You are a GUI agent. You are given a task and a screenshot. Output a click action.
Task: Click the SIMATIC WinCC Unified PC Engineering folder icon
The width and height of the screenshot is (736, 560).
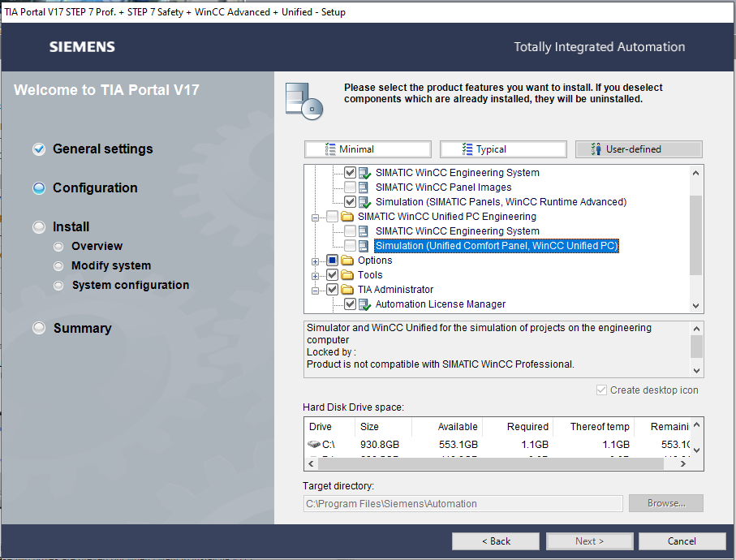(347, 217)
